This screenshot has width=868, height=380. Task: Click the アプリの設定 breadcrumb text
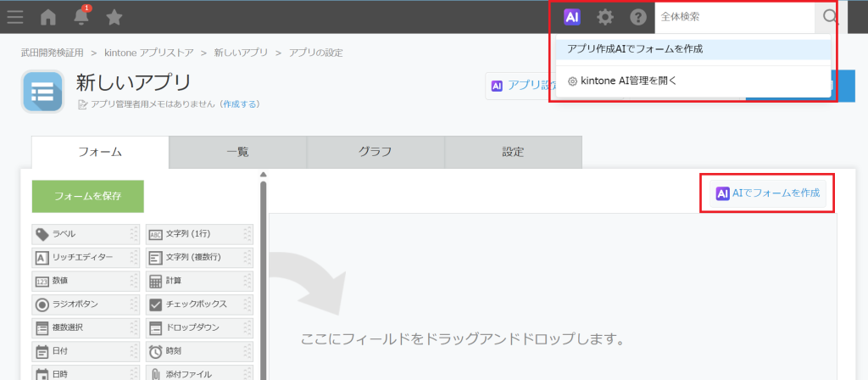[x=315, y=53]
